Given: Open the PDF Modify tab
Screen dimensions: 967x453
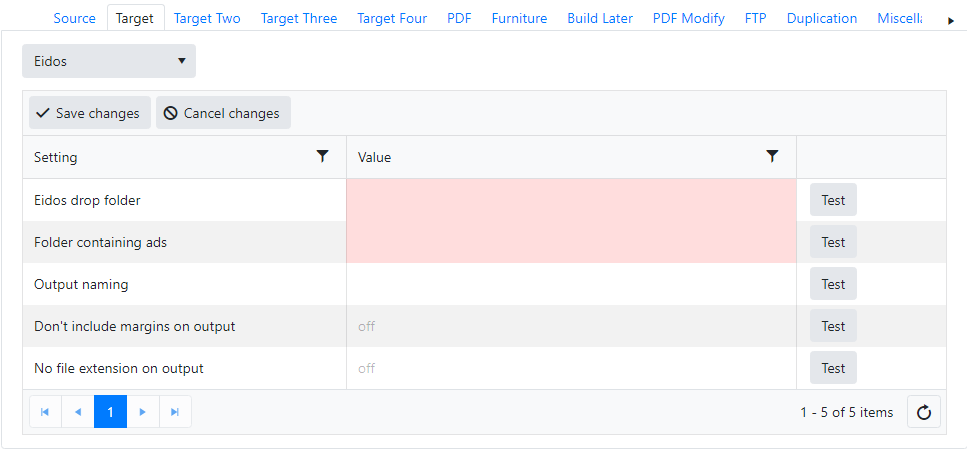Looking at the screenshot, I should tap(688, 18).
